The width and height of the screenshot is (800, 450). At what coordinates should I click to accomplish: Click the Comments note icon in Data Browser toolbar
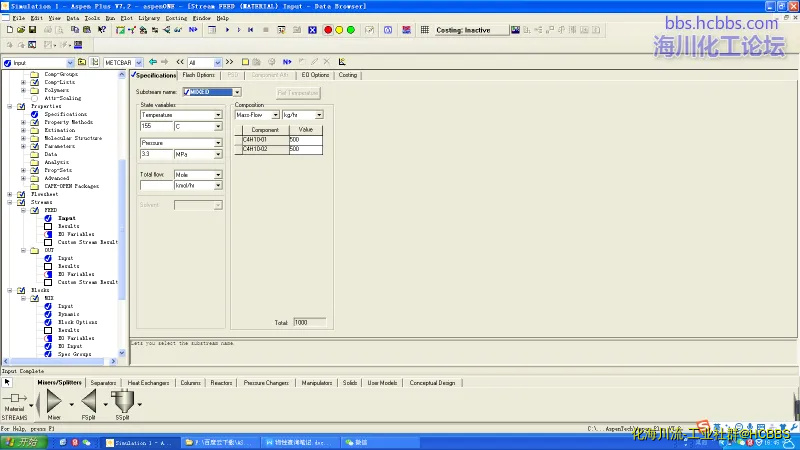pyautogui.click(x=245, y=62)
